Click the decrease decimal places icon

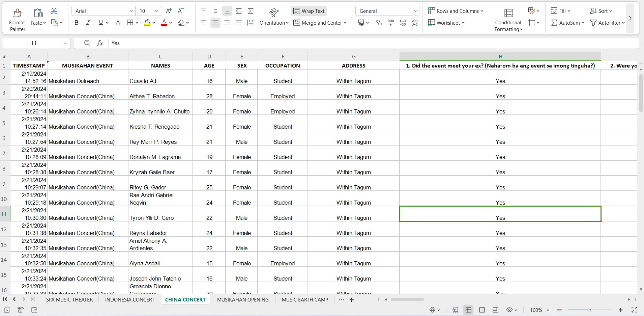pyautogui.click(x=414, y=23)
